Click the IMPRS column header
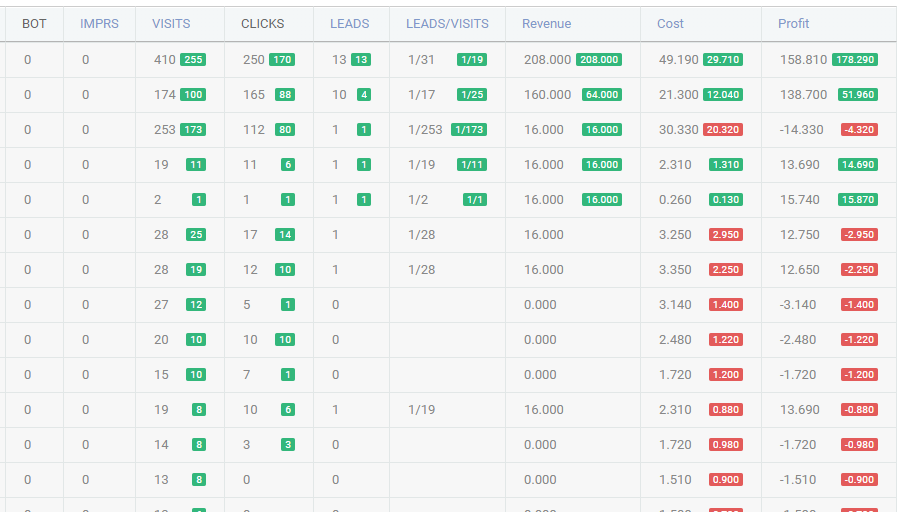 click(99, 24)
